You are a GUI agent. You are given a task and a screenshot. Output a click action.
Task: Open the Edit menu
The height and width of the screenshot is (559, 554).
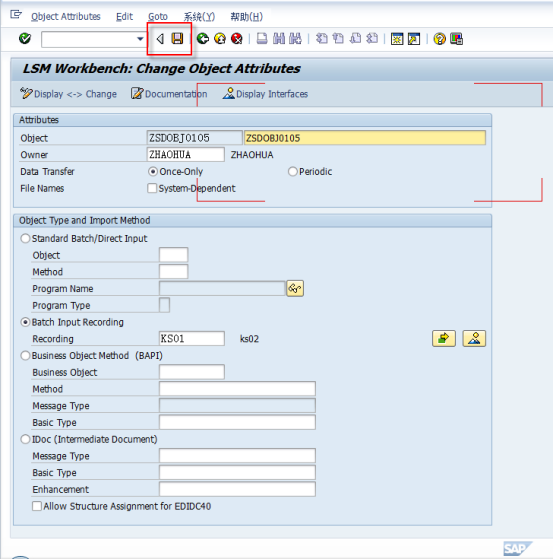124,16
